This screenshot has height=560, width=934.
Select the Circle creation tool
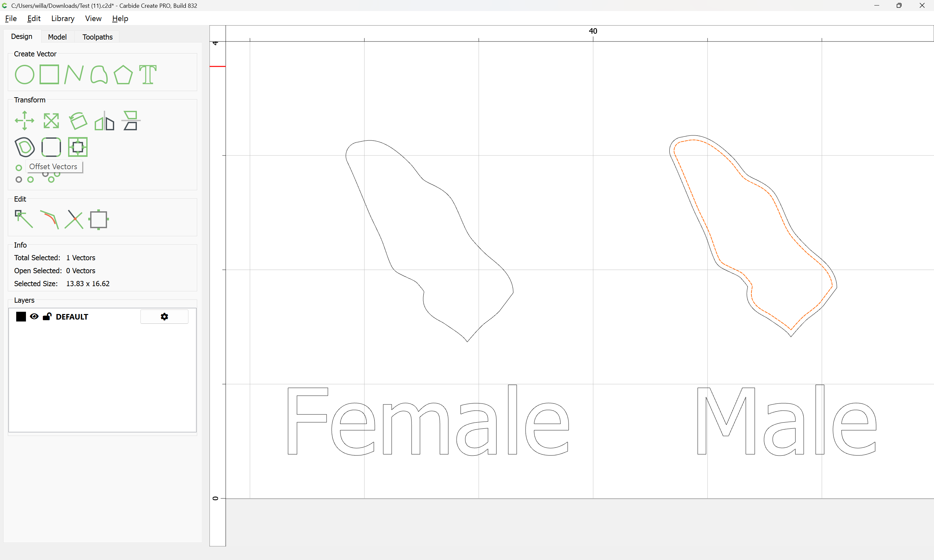coord(25,74)
